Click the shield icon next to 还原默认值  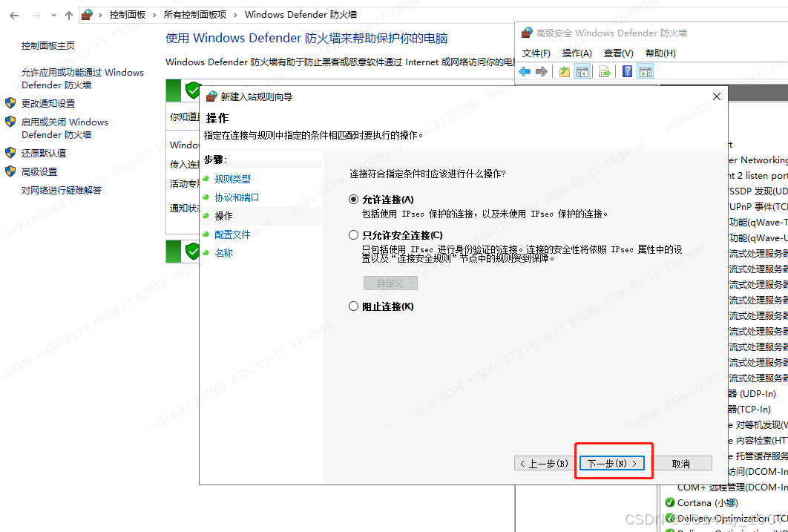click(10, 153)
